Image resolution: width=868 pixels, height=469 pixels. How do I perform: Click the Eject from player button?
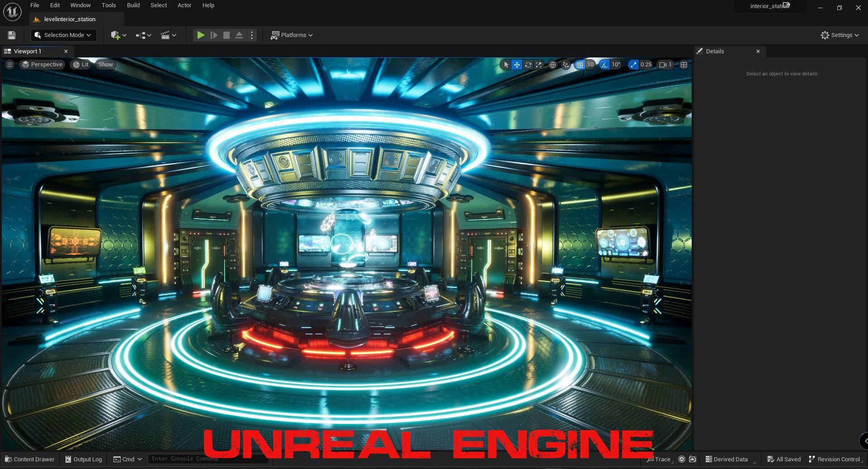(x=239, y=35)
